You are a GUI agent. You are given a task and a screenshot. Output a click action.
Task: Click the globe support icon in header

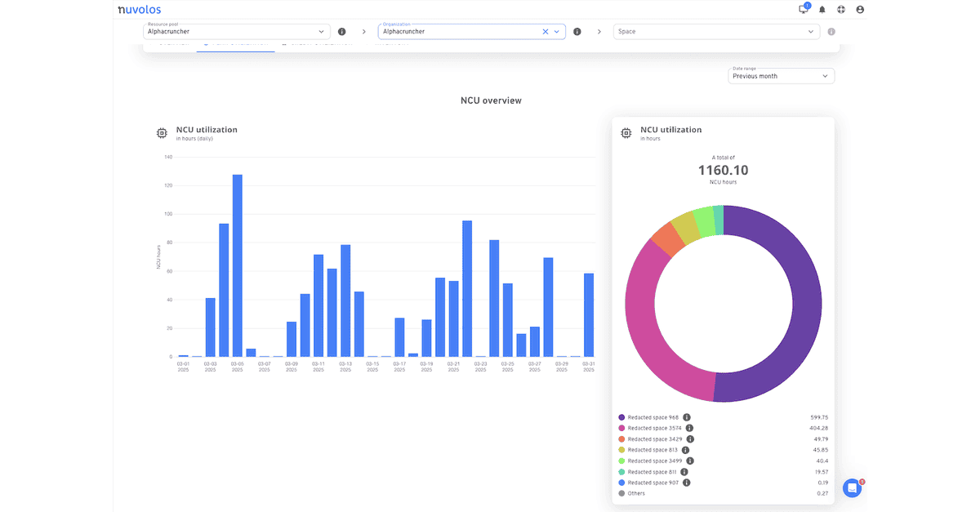[x=841, y=10]
